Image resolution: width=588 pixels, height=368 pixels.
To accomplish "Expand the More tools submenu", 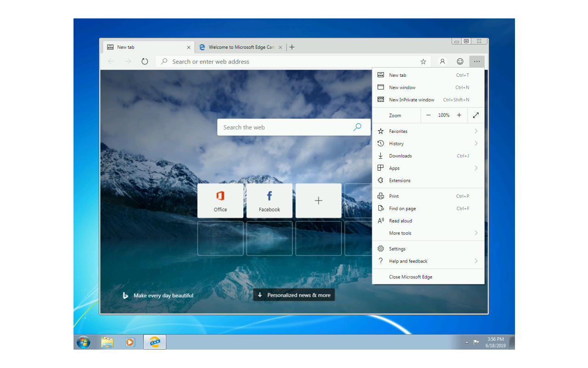I will point(428,233).
